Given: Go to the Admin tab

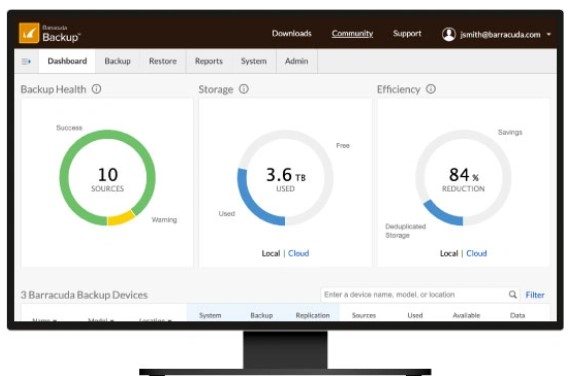Looking at the screenshot, I should tap(296, 61).
